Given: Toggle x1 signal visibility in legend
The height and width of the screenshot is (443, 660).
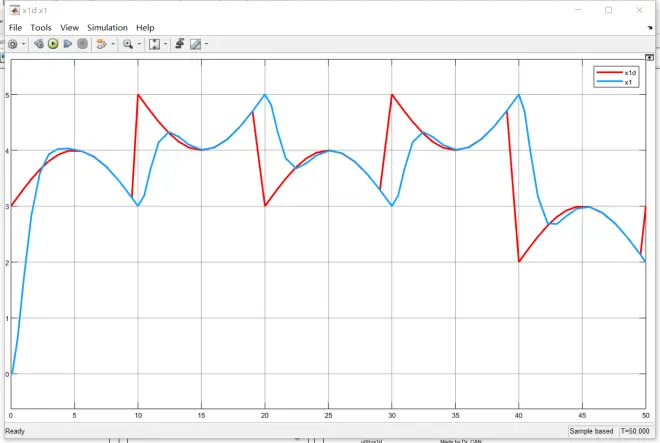Looking at the screenshot, I should tap(628, 82).
